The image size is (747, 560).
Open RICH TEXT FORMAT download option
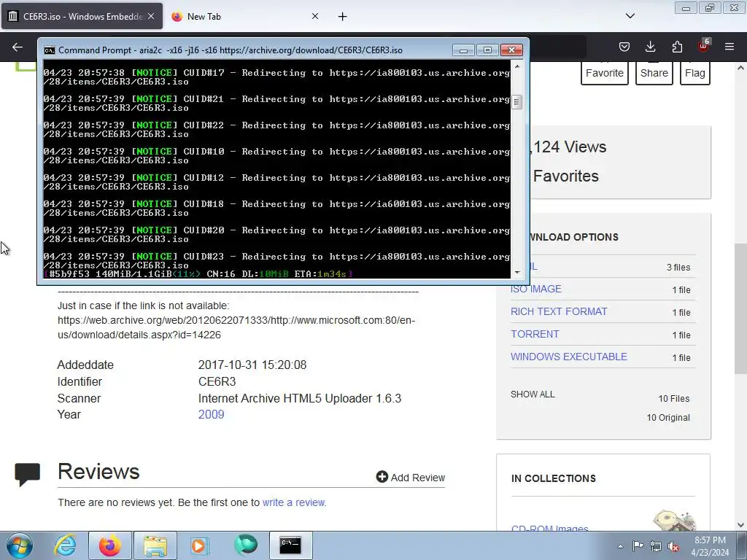[559, 311]
